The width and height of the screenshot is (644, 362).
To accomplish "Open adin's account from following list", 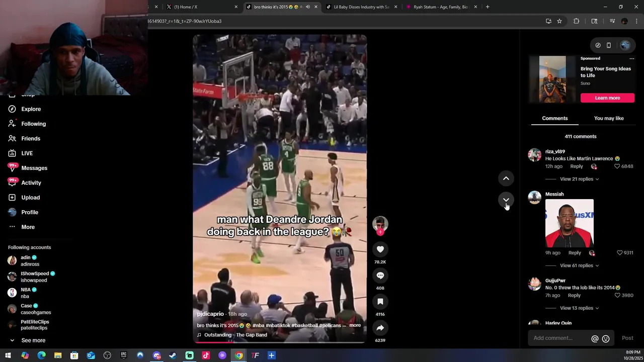I will point(30,260).
